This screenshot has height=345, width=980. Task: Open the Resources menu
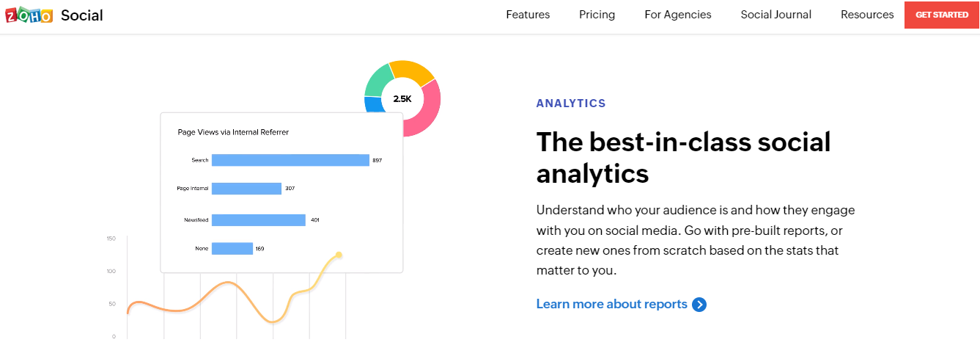tap(867, 15)
